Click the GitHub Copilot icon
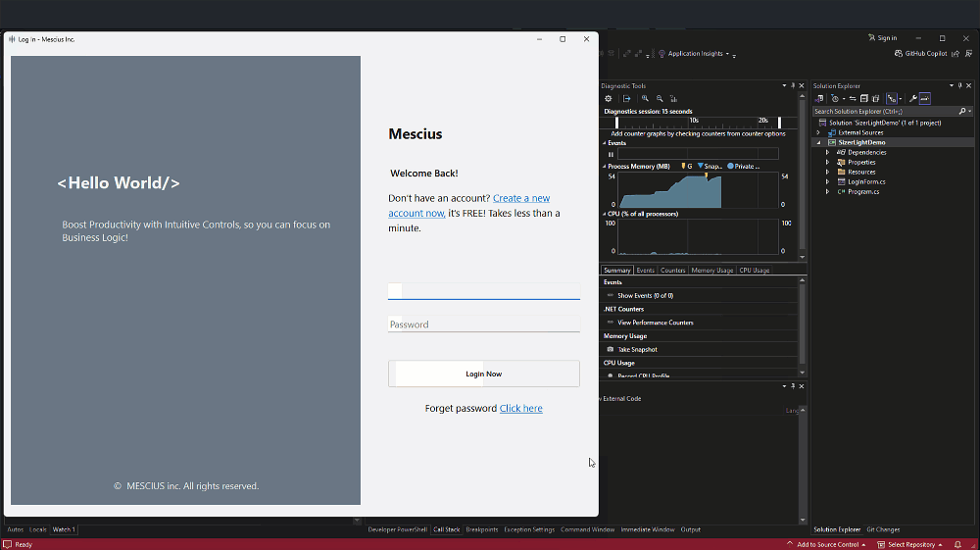This screenshot has width=980, height=550. (898, 54)
